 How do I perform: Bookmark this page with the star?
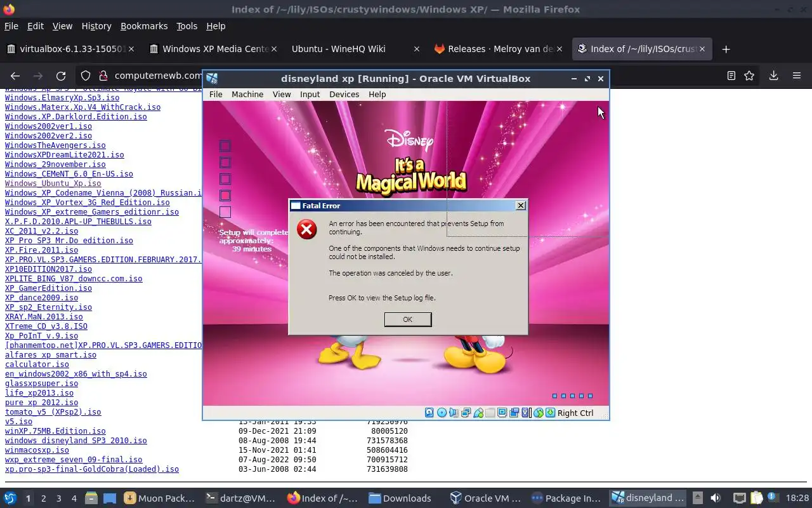tap(749, 76)
